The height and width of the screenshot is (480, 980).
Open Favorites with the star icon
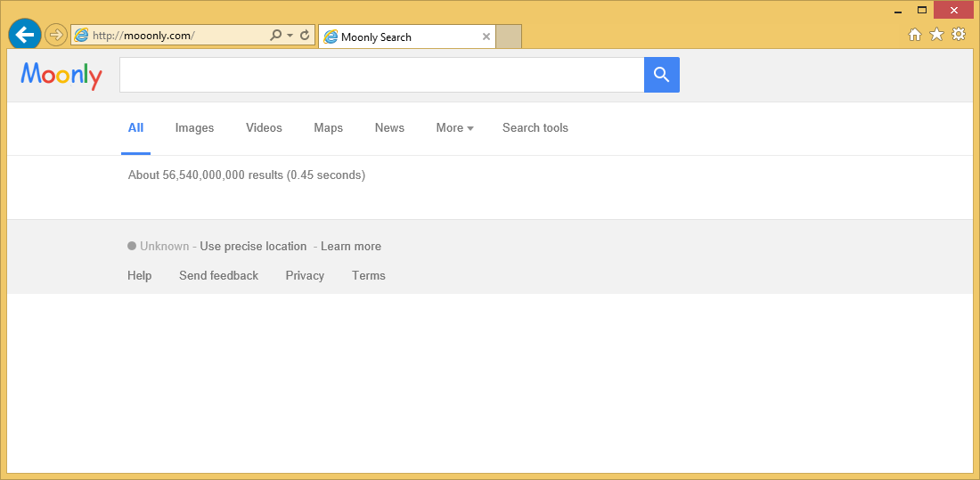click(x=936, y=35)
